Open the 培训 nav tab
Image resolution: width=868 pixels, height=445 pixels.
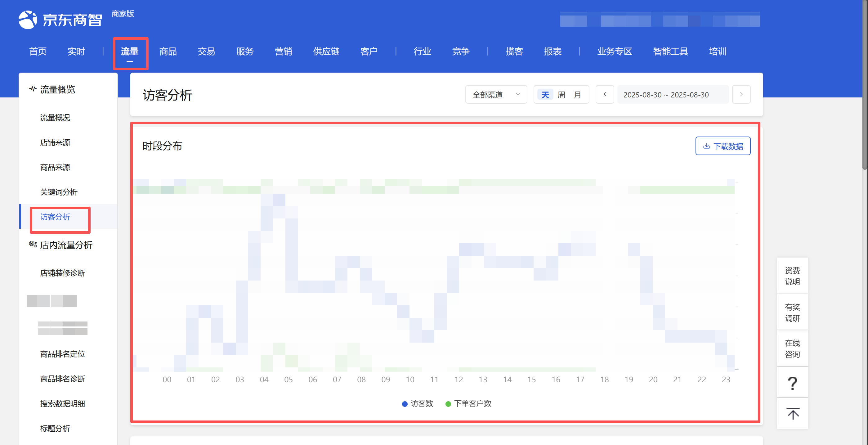pos(718,52)
